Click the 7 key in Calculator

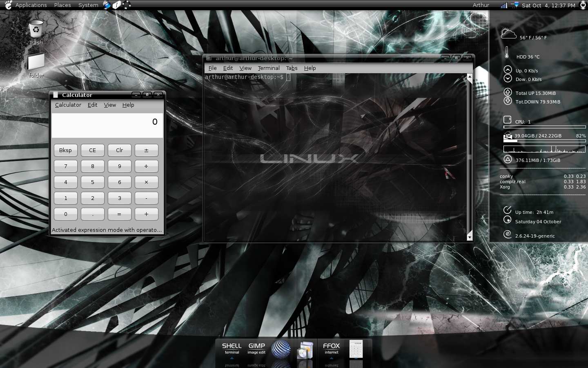(x=65, y=166)
